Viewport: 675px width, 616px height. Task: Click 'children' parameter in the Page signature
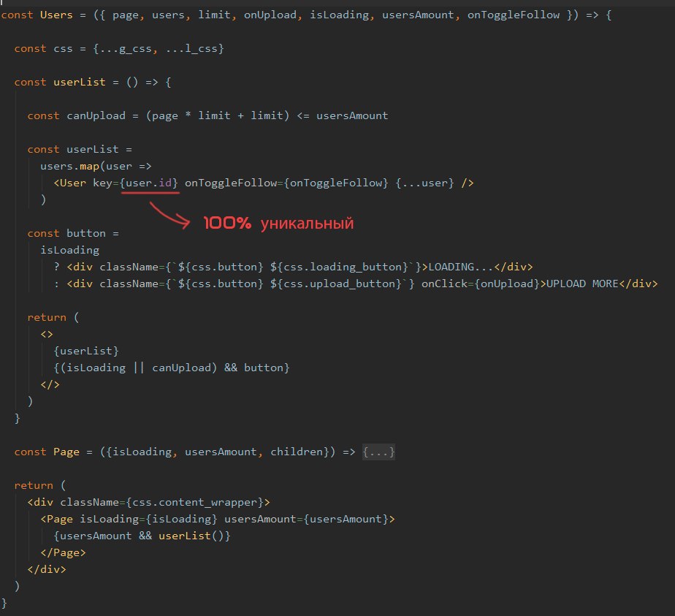297,452
